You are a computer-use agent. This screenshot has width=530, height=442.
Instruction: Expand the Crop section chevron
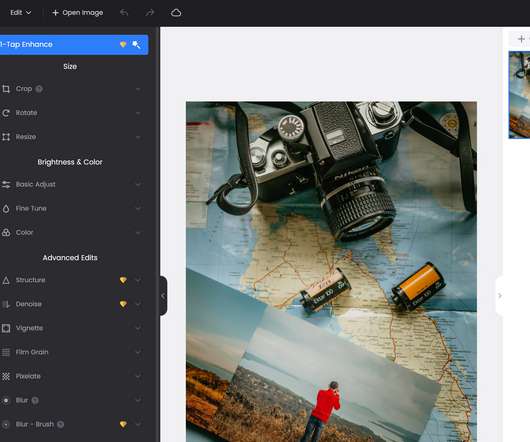[x=138, y=89]
